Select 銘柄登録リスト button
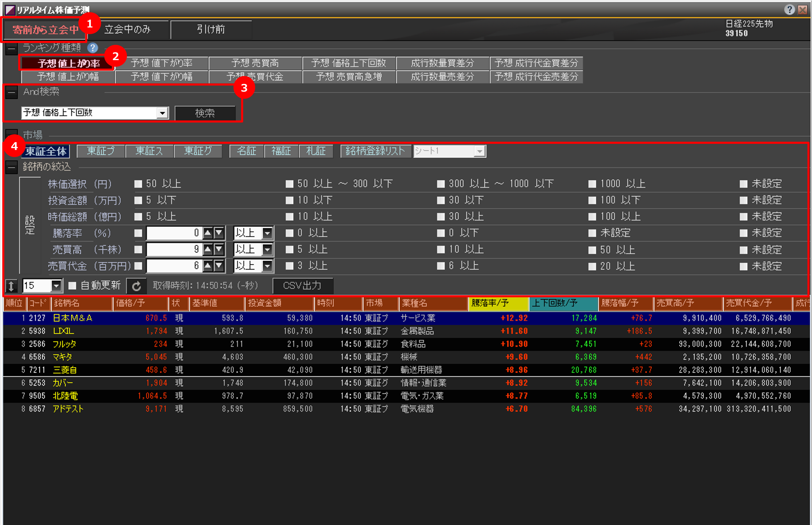Screen dimensions: 812x525 [x=375, y=151]
